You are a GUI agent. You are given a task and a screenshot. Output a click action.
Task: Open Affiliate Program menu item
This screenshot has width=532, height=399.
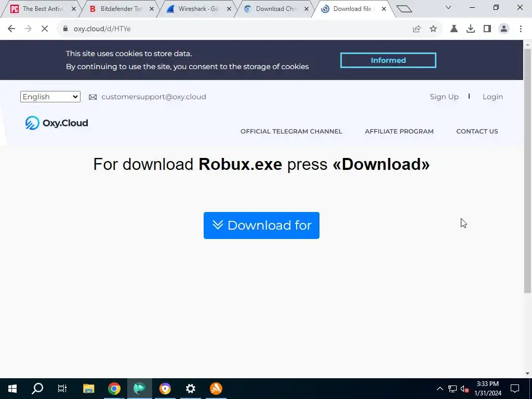click(x=399, y=131)
